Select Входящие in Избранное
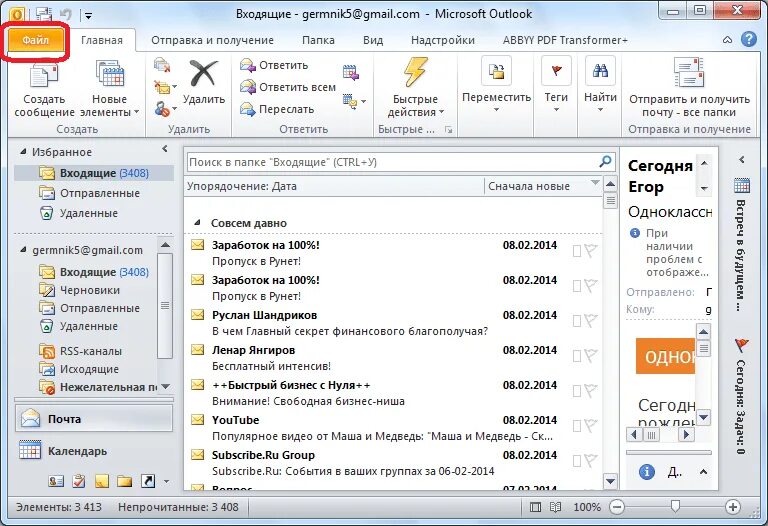This screenshot has width=768, height=526. click(x=94, y=173)
